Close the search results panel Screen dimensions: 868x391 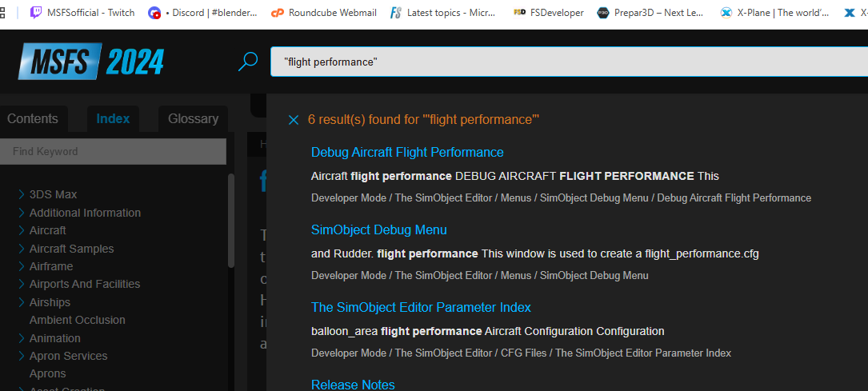click(x=294, y=120)
